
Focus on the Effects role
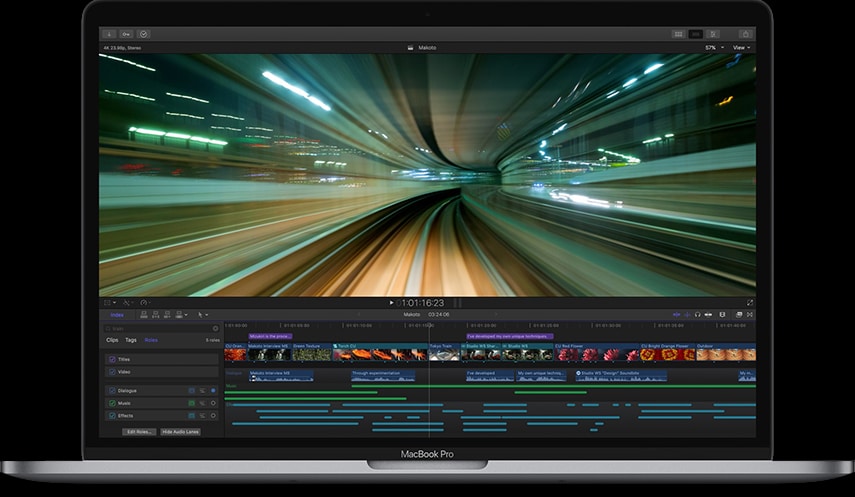point(213,416)
